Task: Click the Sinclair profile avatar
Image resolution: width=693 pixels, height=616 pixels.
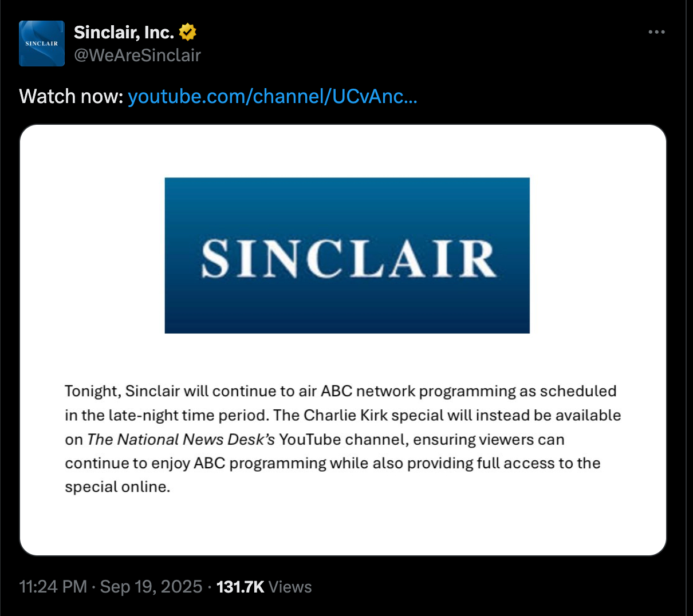Action: click(42, 44)
